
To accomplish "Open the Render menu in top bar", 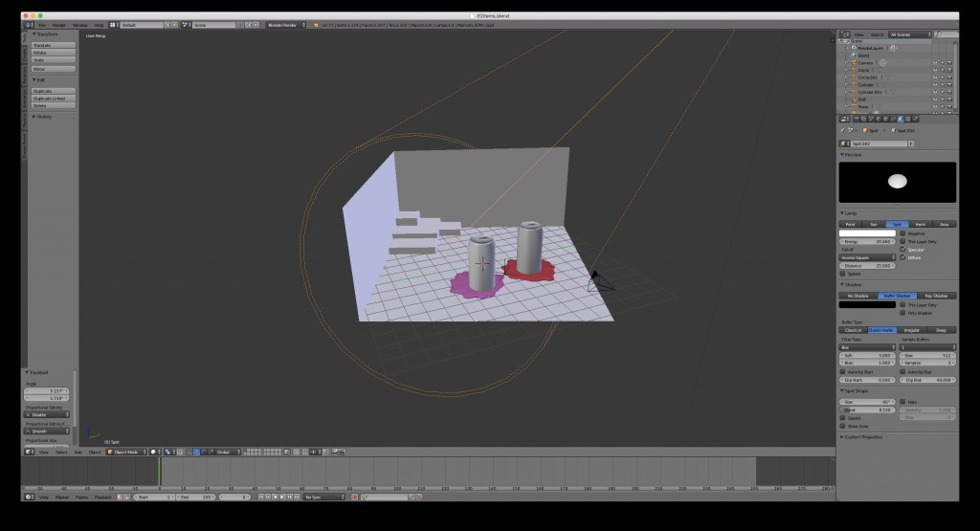I will (x=59, y=24).
